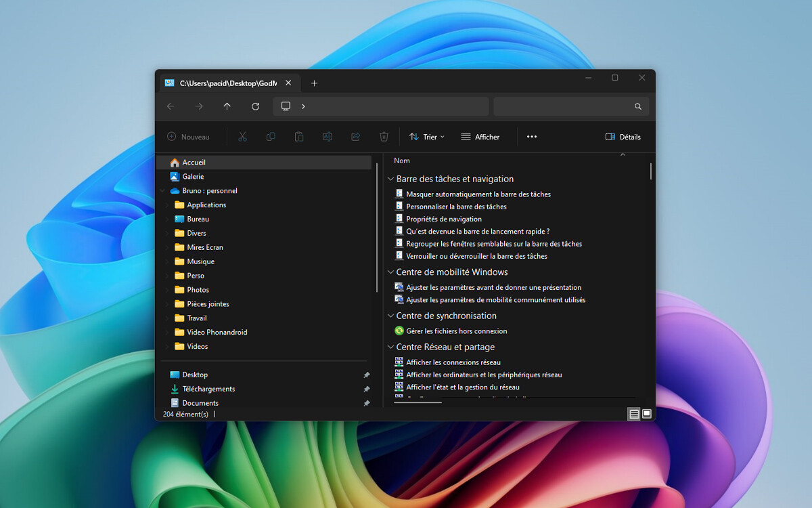The image size is (812, 508).
Task: Open the Trier sort dropdown
Action: (x=427, y=137)
